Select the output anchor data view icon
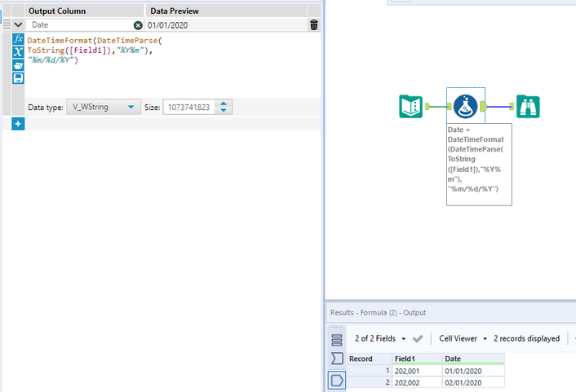576x392 pixels. coord(336,381)
